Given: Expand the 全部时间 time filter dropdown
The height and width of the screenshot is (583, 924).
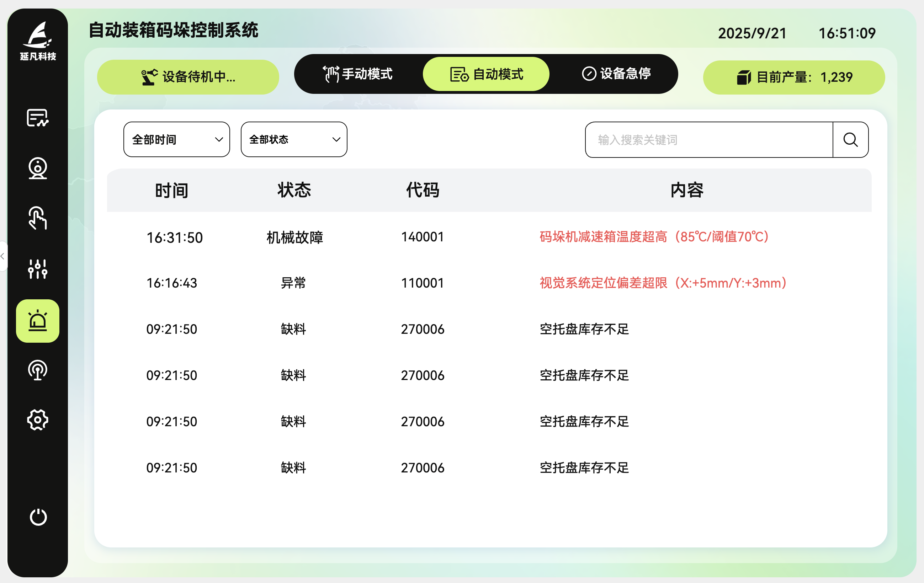Looking at the screenshot, I should [176, 140].
